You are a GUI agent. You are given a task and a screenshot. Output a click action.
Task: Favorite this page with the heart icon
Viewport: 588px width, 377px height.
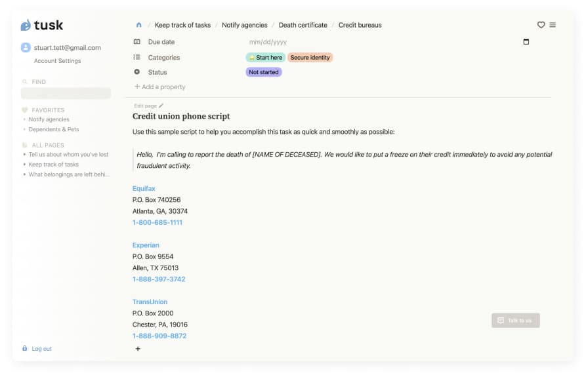(x=541, y=25)
